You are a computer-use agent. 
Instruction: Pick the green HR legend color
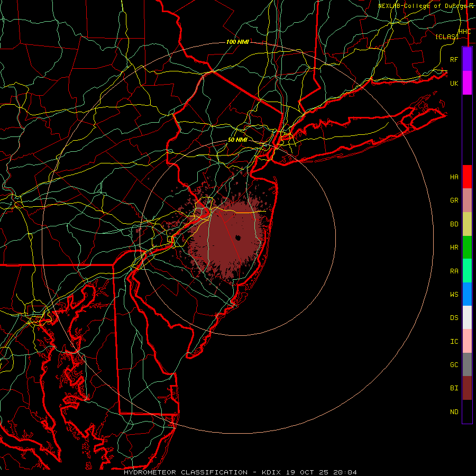point(467,247)
